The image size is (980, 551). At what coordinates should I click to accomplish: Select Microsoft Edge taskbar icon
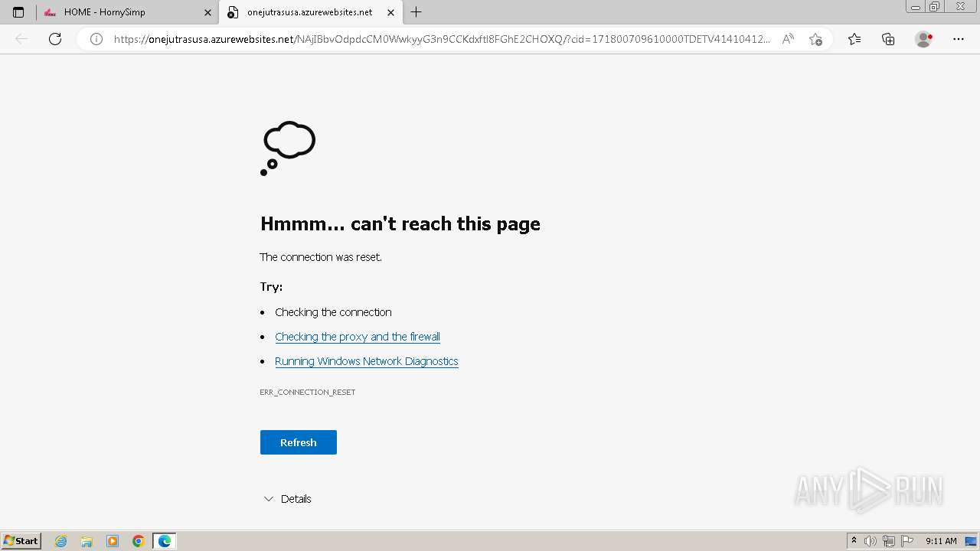point(165,541)
